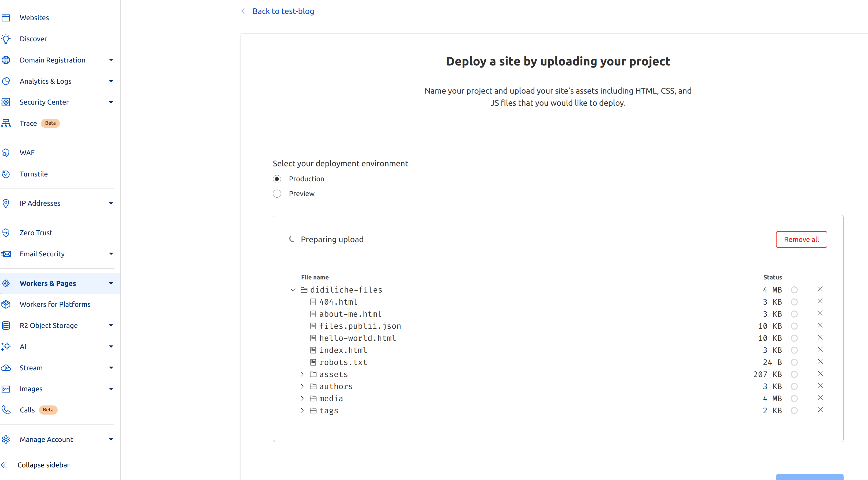Expand the media folder
This screenshot has width=868, height=480.
(x=302, y=398)
